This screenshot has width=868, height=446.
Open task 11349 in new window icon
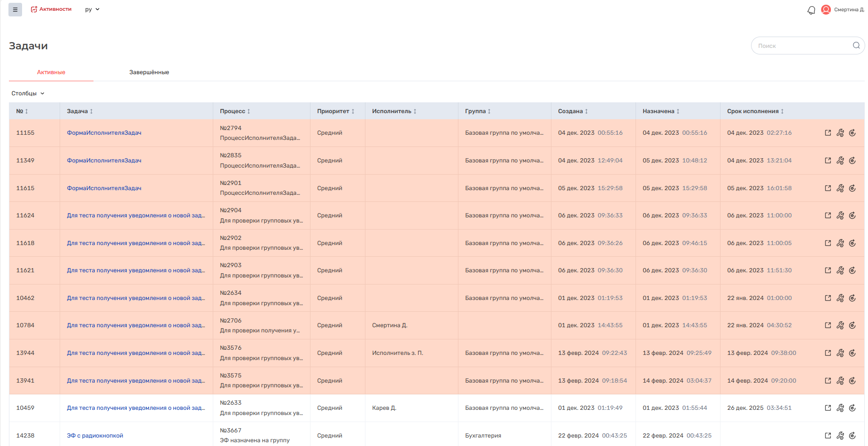pyautogui.click(x=828, y=161)
